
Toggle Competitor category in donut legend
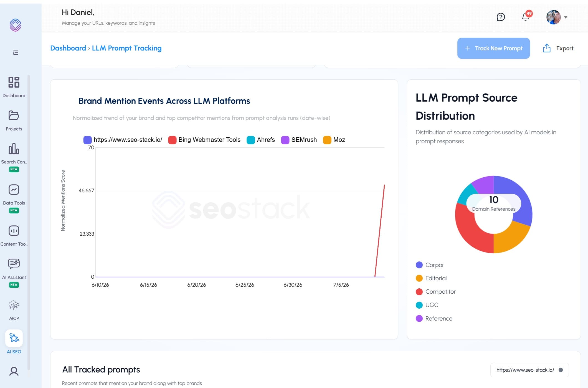(435, 291)
